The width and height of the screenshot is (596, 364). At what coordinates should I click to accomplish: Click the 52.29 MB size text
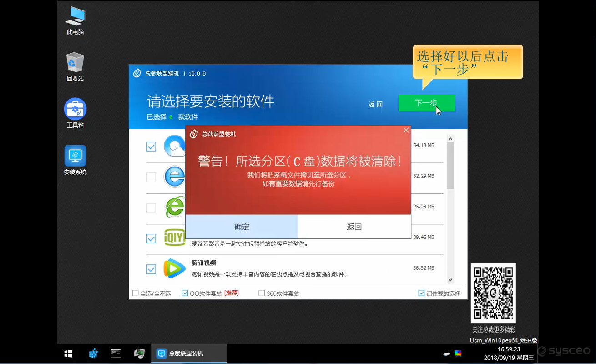tap(424, 176)
